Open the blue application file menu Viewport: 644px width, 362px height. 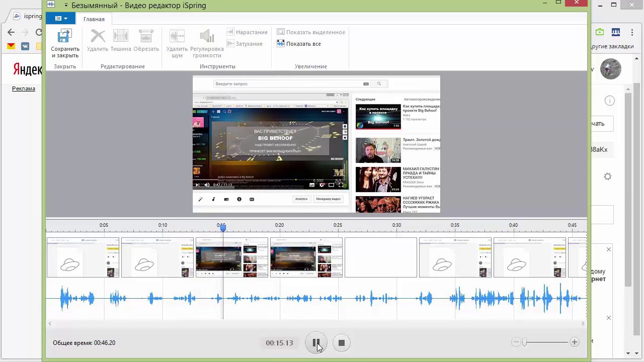[61, 19]
